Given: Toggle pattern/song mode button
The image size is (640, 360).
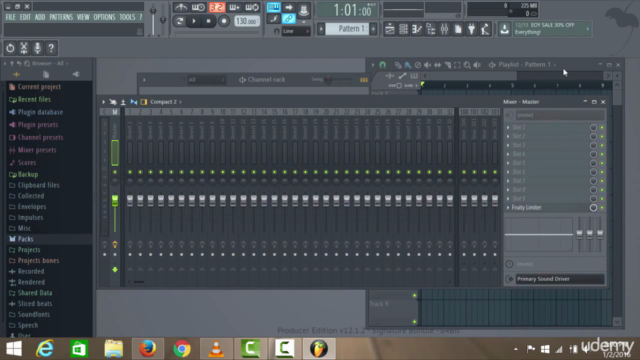Looking at the screenshot, I should tap(180, 21).
